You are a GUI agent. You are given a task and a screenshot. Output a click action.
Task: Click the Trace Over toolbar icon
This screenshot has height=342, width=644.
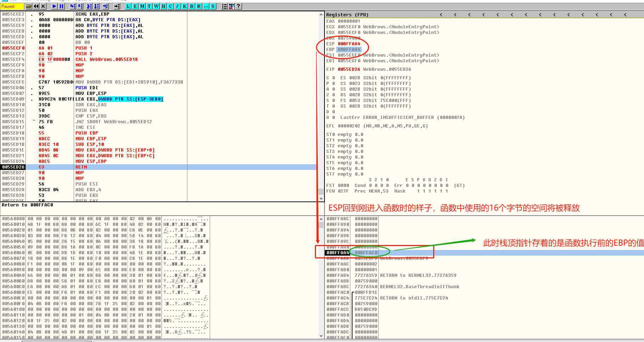click(97, 6)
